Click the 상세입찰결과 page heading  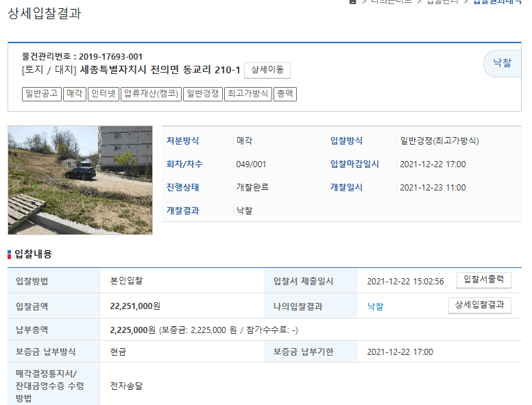click(x=45, y=14)
